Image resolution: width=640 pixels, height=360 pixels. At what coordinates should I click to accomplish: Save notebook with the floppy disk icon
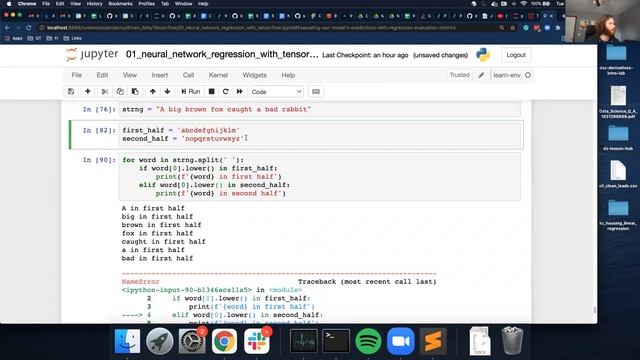71,91
